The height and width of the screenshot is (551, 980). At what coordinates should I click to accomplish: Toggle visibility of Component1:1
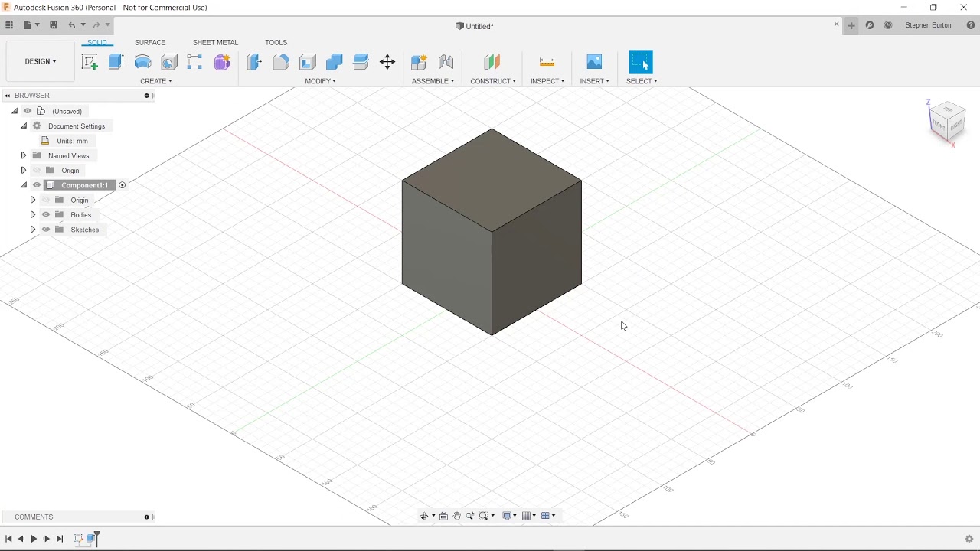[x=37, y=185]
